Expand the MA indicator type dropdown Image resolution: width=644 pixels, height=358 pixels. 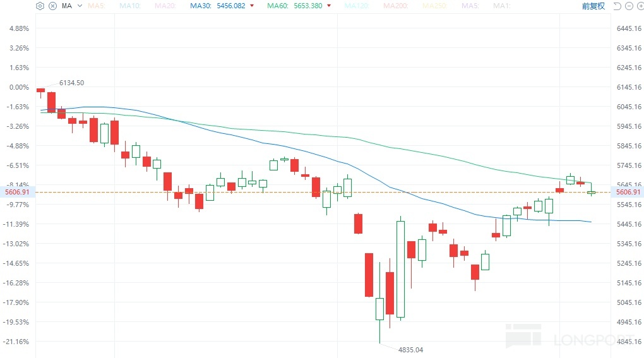[80, 6]
